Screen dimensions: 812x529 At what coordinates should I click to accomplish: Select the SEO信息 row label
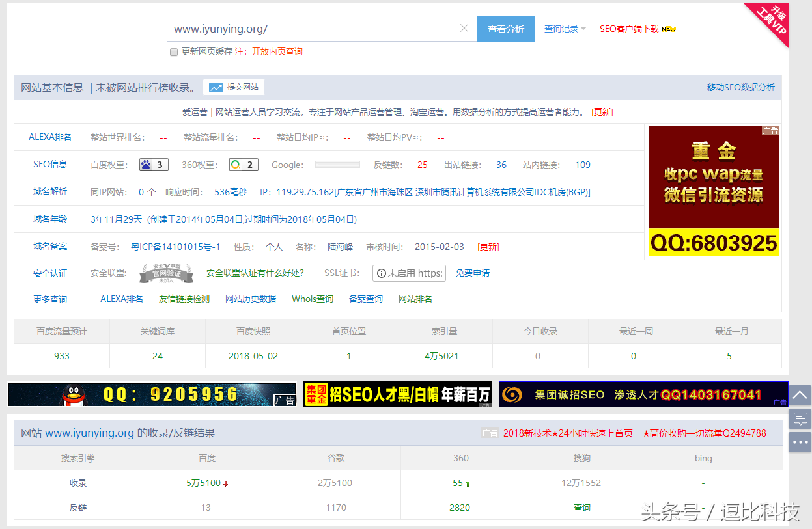(x=50, y=164)
